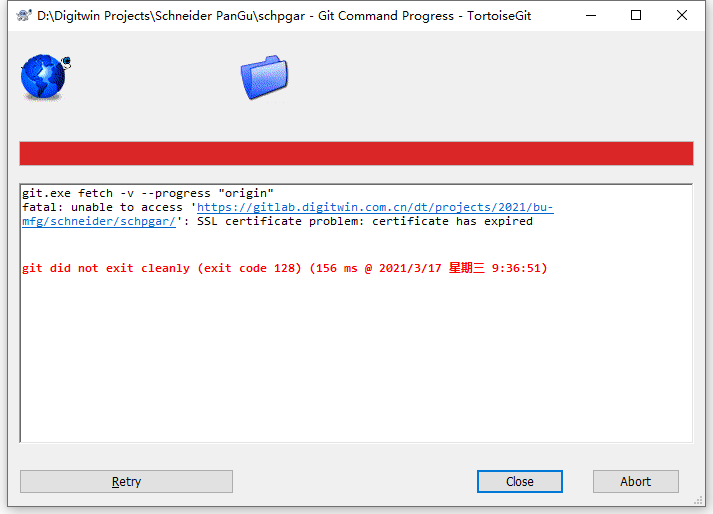Viewport: 713px width, 514px height.
Task: Minimize the Git Command Progress window
Action: 591,15
